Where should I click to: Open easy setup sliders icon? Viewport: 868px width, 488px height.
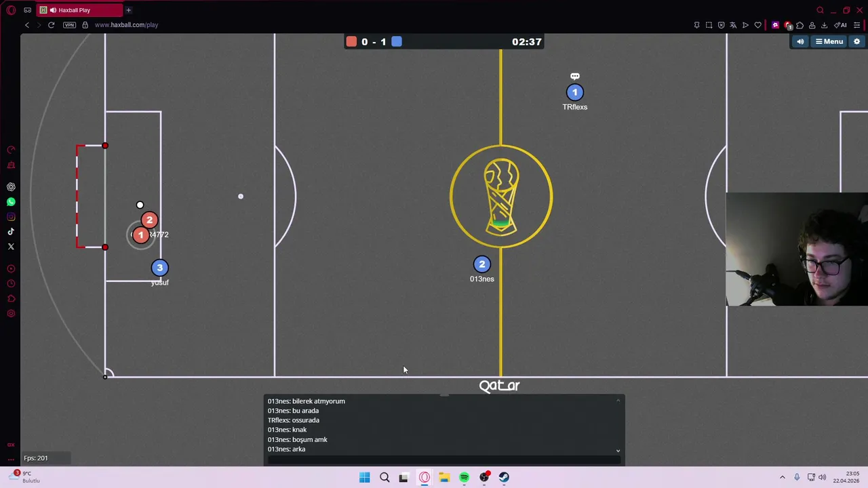tap(856, 25)
